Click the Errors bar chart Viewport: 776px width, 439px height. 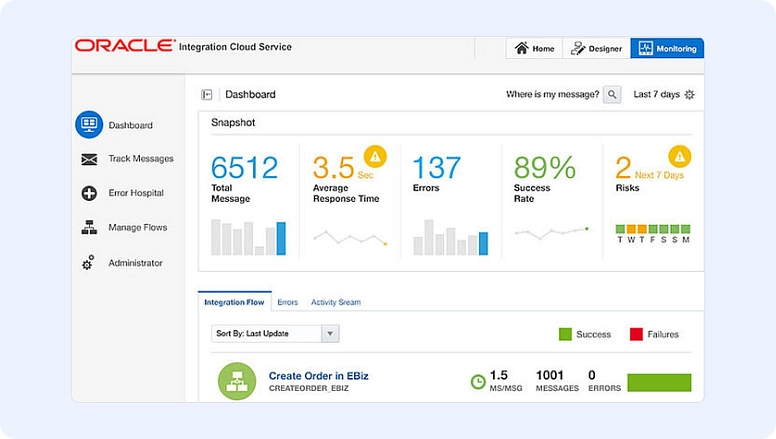pos(450,237)
